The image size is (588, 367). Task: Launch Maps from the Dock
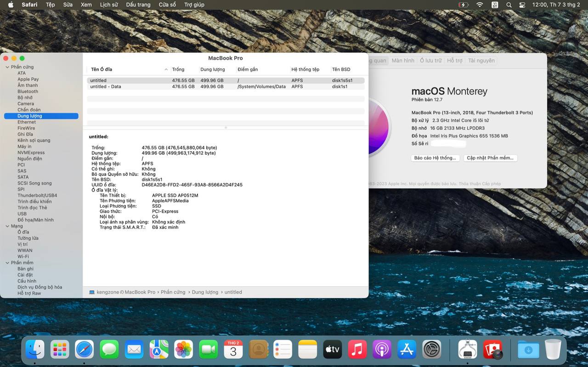[x=159, y=350]
